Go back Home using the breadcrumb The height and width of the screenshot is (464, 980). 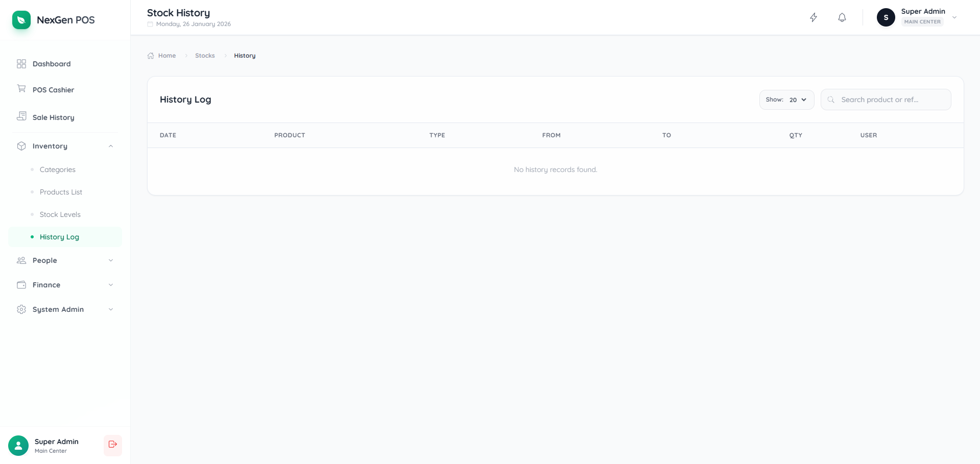[166, 55]
